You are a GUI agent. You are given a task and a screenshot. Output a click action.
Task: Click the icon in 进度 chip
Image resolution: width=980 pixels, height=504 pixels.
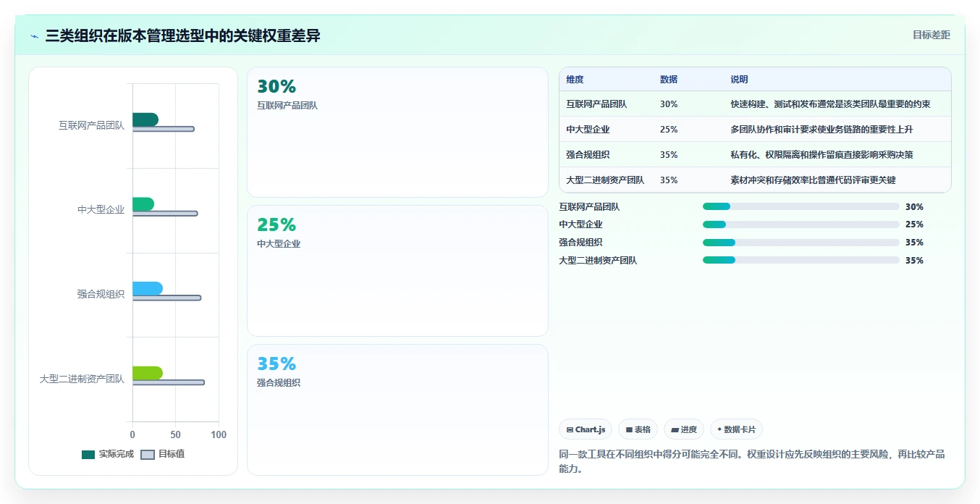(x=675, y=430)
